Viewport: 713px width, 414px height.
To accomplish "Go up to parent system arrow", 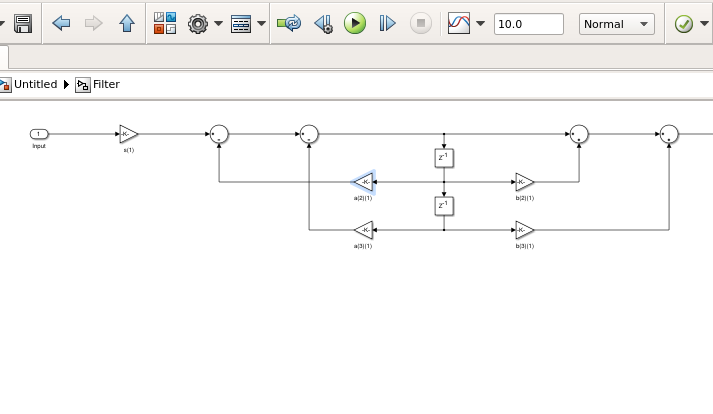I will tap(127, 24).
